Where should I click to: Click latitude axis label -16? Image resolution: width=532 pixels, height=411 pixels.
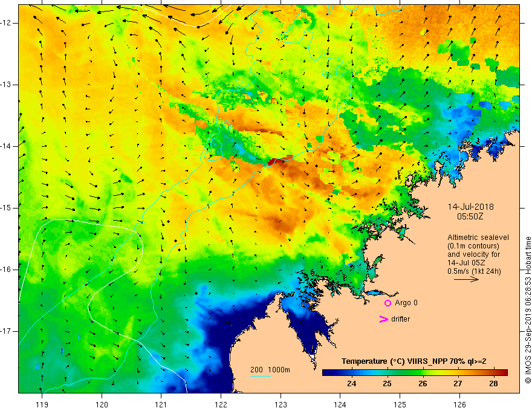[7, 270]
